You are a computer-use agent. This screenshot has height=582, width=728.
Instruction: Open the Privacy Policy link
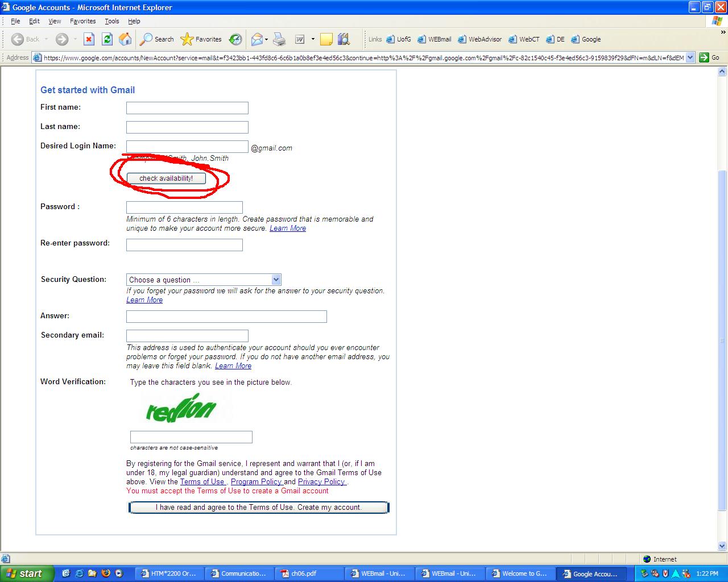tap(321, 481)
